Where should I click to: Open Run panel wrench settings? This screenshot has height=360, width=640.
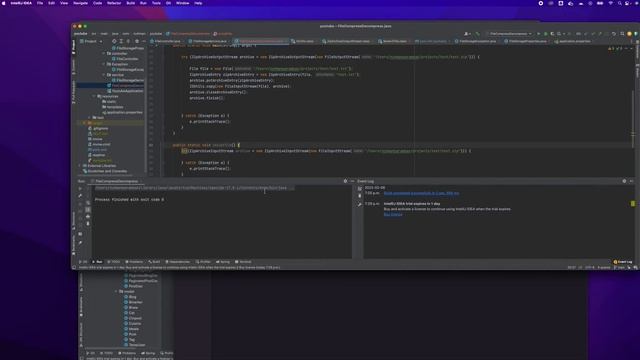click(x=80, y=196)
